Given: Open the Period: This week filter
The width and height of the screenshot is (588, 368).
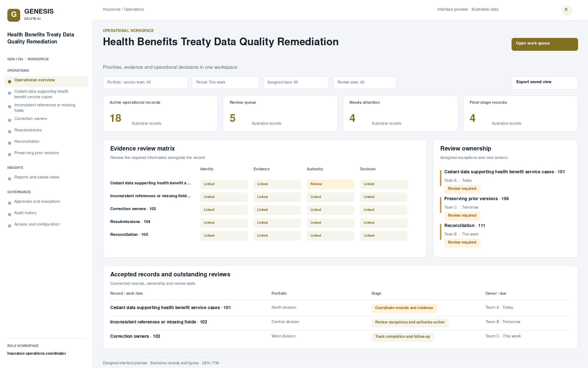Looking at the screenshot, I should pyautogui.click(x=225, y=83).
